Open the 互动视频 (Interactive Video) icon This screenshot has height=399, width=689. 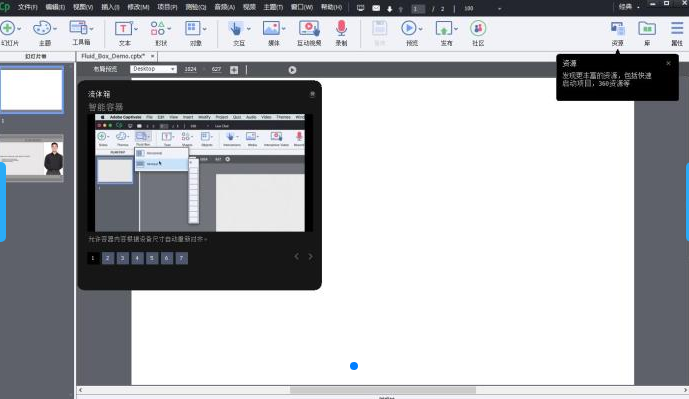309,28
